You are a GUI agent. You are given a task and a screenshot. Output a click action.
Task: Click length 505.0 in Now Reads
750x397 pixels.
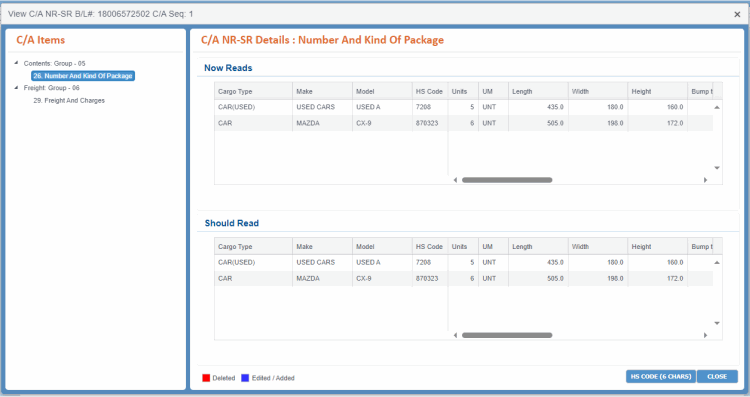[539, 123]
